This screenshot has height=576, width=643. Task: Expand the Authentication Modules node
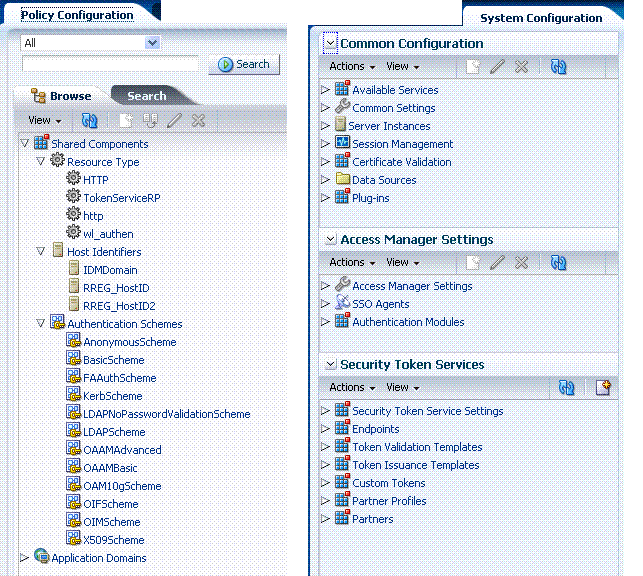(x=325, y=322)
